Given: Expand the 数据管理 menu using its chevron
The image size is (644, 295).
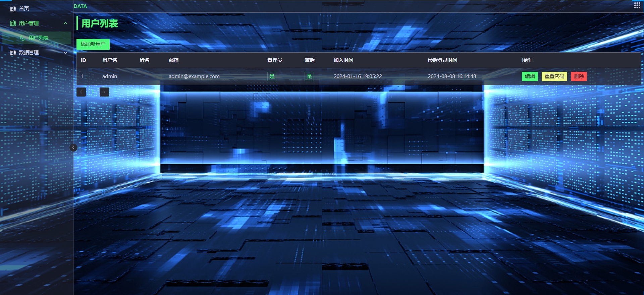Looking at the screenshot, I should click(65, 53).
